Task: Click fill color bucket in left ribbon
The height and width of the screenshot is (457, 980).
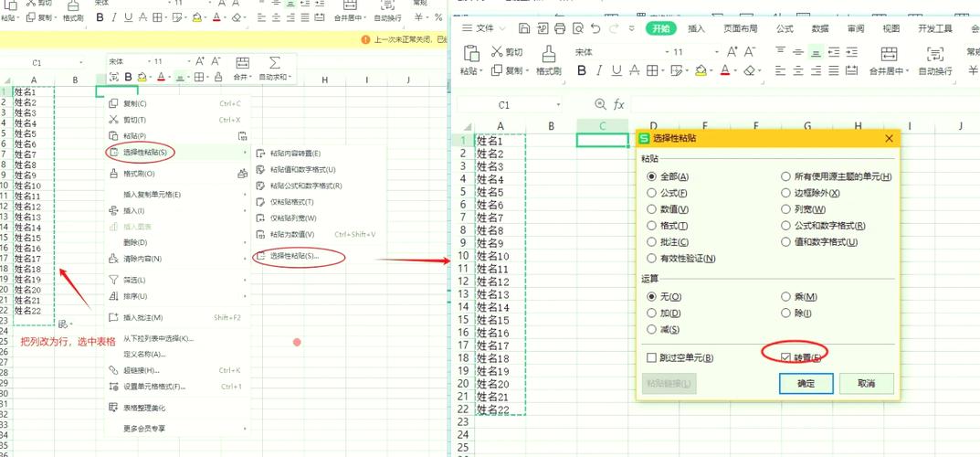Action: click(197, 17)
